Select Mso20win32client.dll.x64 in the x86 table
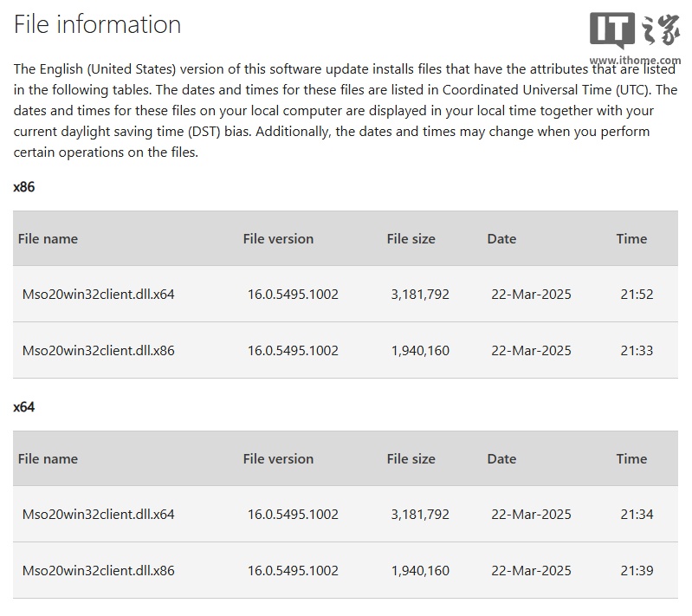Image resolution: width=692 pixels, height=616 pixels. click(x=98, y=295)
